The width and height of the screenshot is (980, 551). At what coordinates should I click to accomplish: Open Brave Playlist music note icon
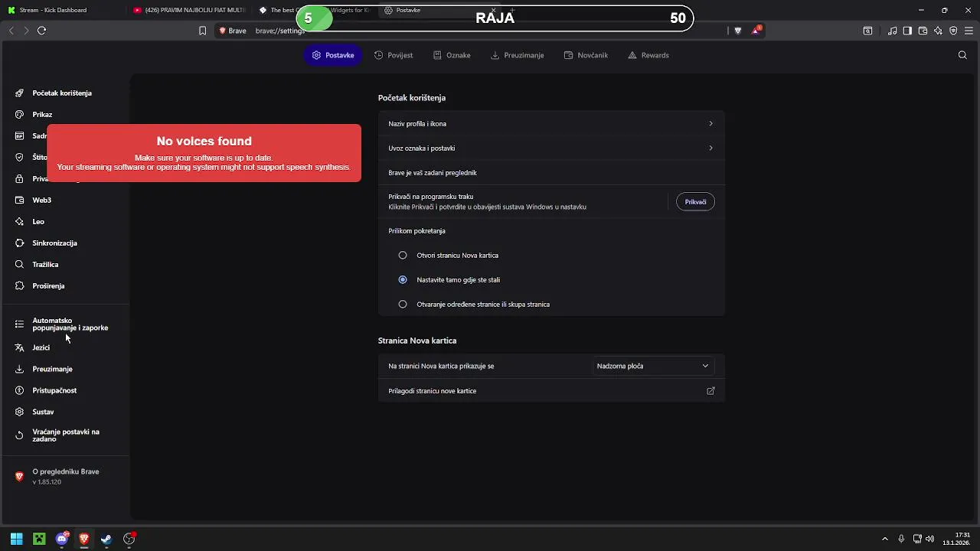point(893,31)
